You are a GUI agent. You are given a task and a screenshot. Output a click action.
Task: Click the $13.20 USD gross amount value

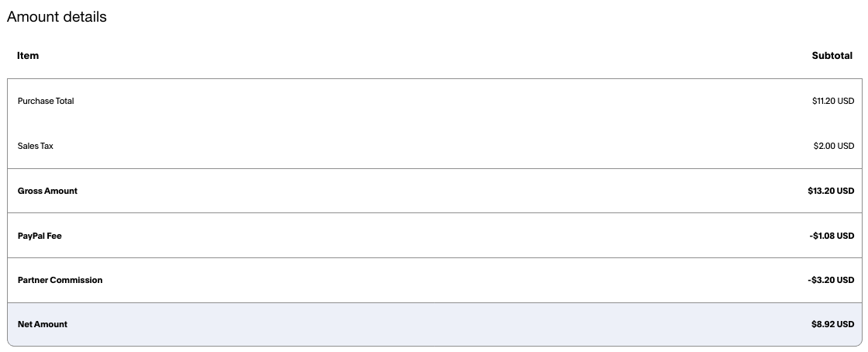pyautogui.click(x=831, y=191)
